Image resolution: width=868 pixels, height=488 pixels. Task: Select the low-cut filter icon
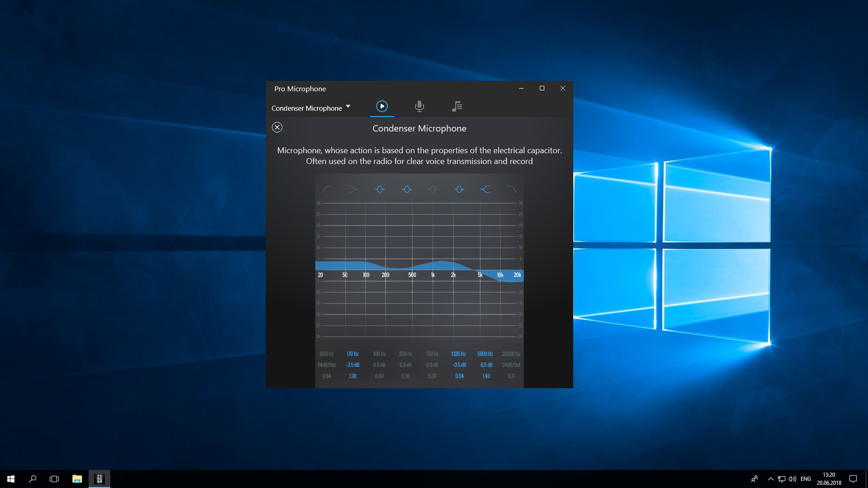(x=326, y=190)
